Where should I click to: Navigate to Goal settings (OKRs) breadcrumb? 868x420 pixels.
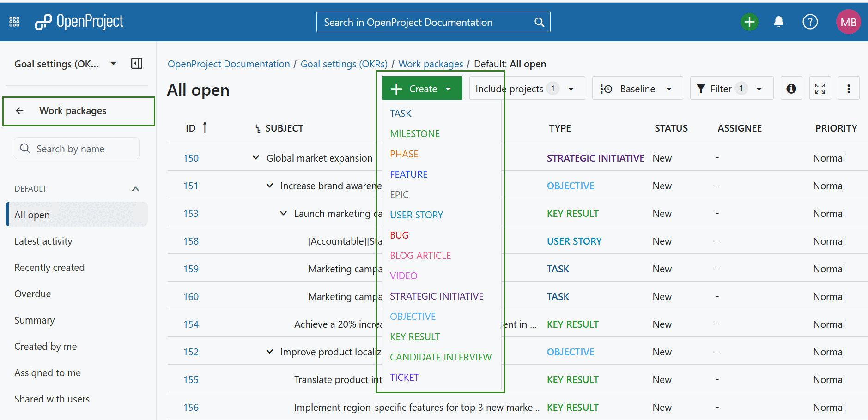(x=343, y=64)
